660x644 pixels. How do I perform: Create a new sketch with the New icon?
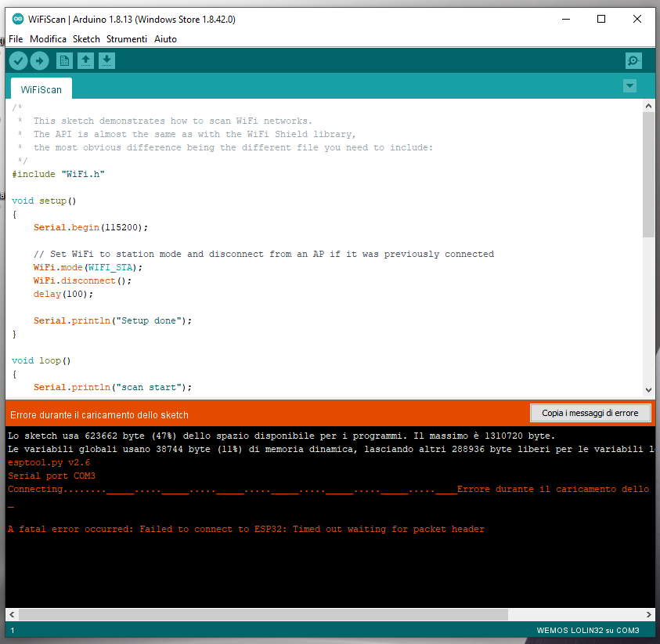point(64,61)
